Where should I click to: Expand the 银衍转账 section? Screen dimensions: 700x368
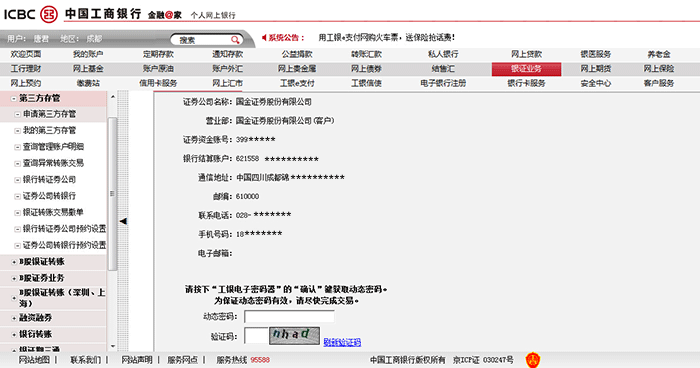coord(14,334)
